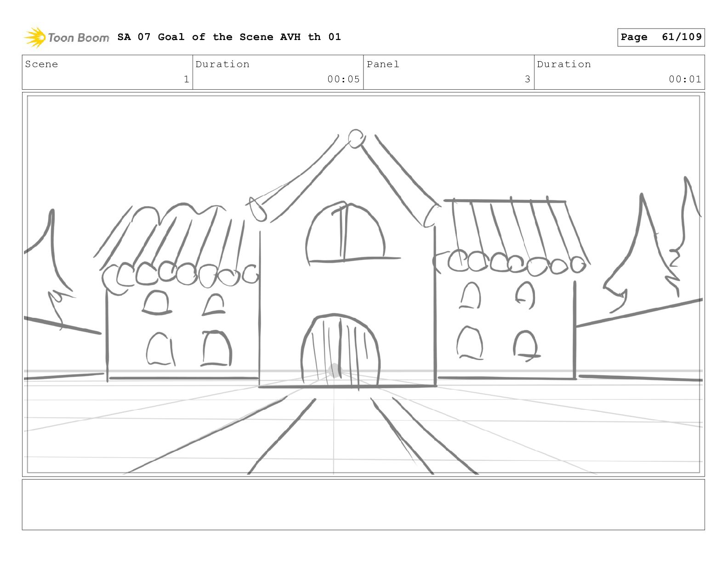
Task: Click the panel duration value '00:01'
Action: tap(685, 79)
